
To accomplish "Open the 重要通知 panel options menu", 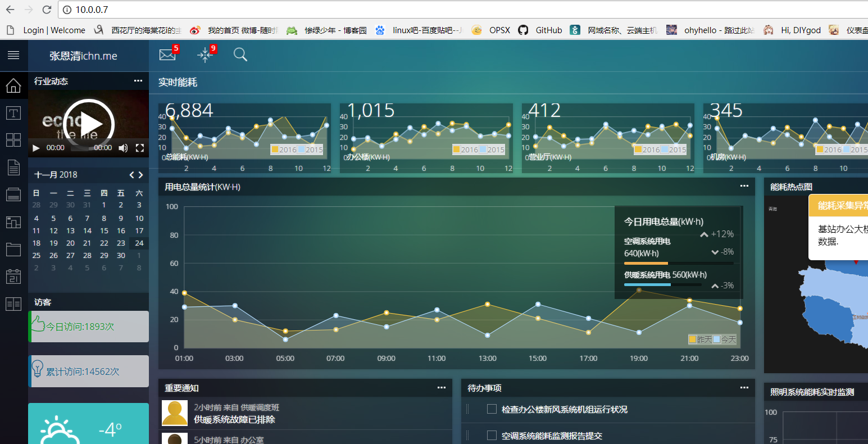I will coord(442,387).
